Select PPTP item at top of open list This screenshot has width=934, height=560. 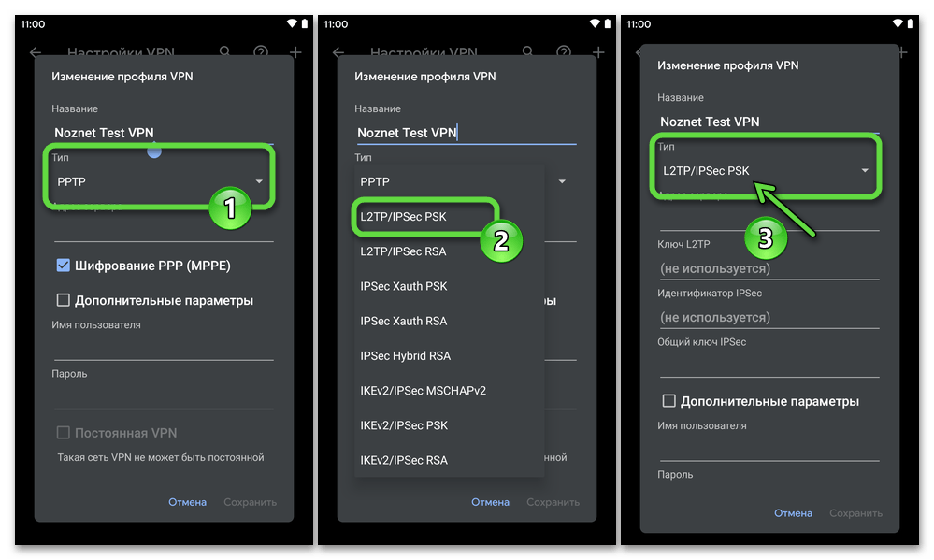click(x=375, y=181)
